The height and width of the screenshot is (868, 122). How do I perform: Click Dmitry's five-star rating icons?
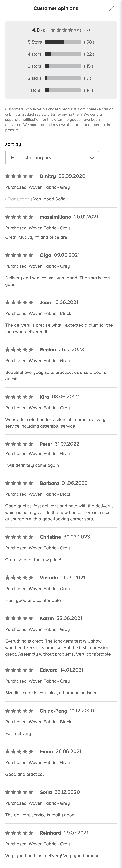pos(19,176)
